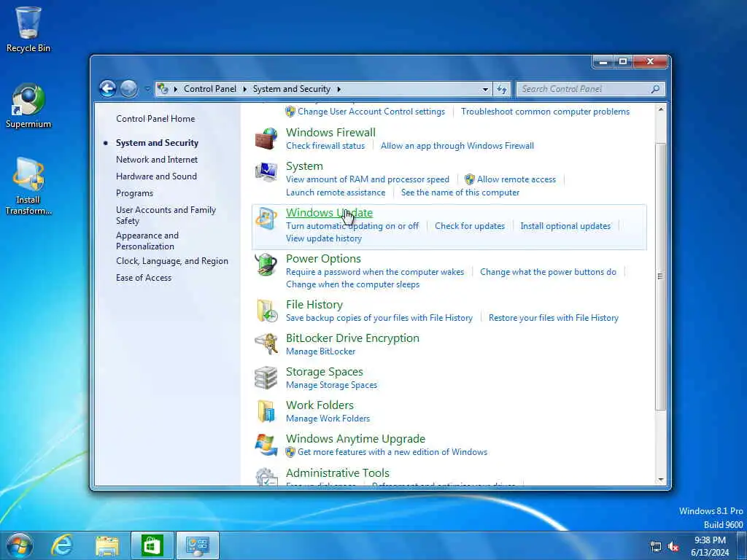Open File Explorer from the taskbar
The height and width of the screenshot is (560, 747).
(107, 545)
